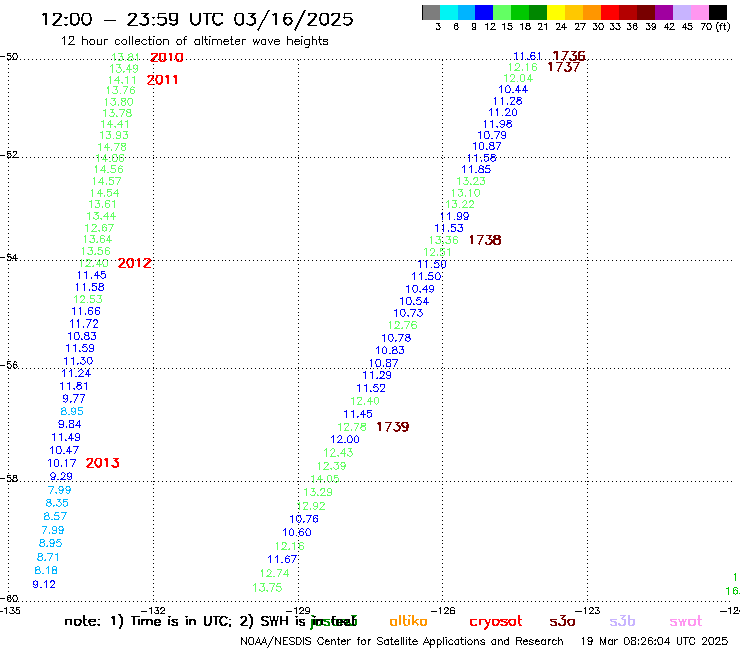Click the pure blue legend swatch
Viewport: 740px width, 650px height.
pyautogui.click(x=484, y=12)
